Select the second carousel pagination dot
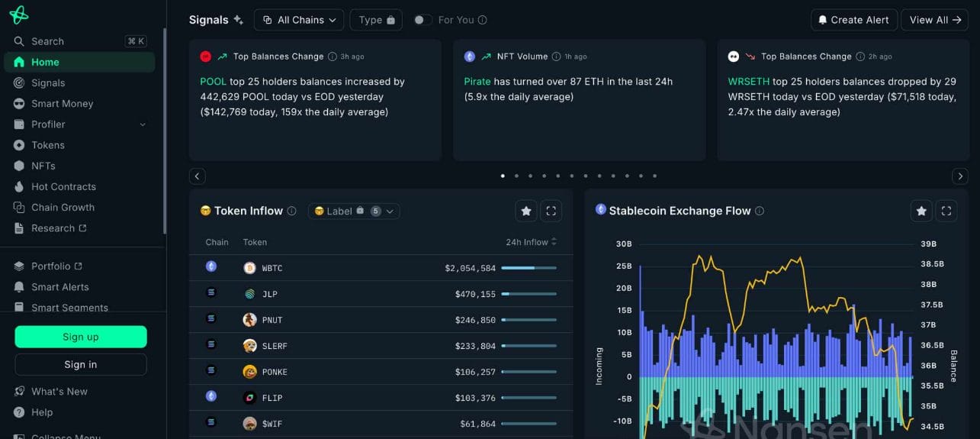Image resolution: width=980 pixels, height=439 pixels. point(516,176)
